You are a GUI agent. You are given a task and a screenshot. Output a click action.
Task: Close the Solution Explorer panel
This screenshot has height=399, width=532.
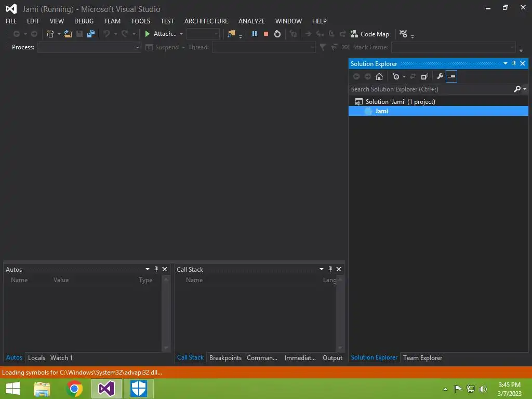pos(523,63)
